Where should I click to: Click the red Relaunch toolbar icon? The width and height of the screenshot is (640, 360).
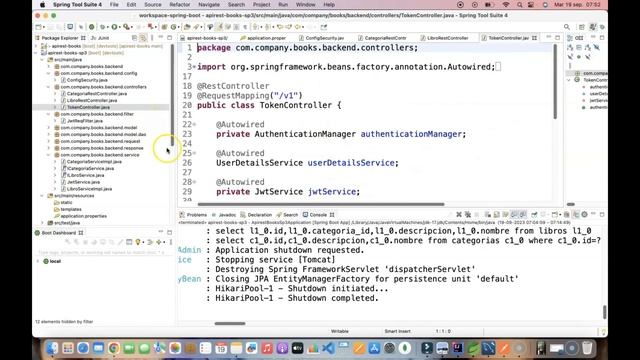(x=151, y=27)
